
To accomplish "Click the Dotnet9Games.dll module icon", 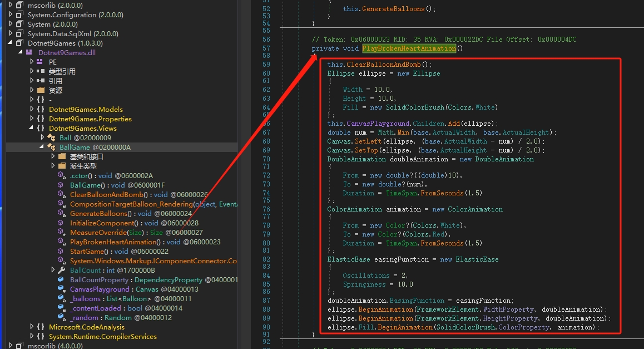I will pyautogui.click(x=29, y=52).
